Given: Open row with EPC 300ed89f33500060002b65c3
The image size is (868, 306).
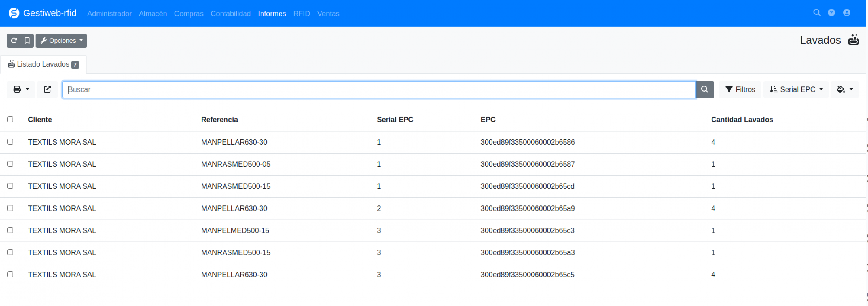Looking at the screenshot, I should tap(433, 230).
